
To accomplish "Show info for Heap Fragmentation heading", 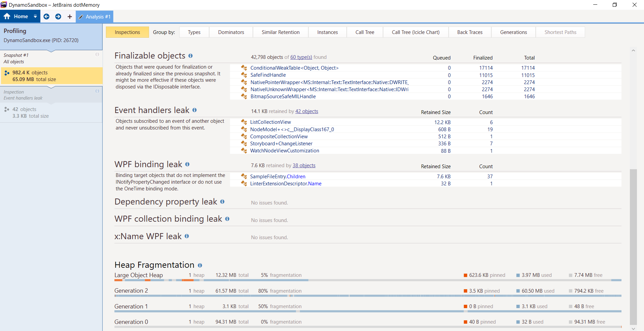I will [200, 265].
